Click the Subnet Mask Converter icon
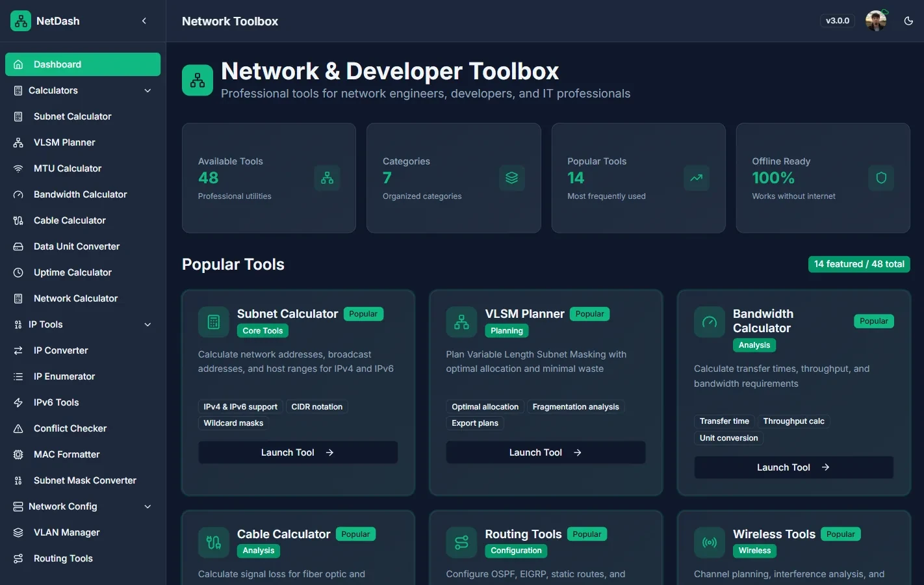The height and width of the screenshot is (585, 924). click(x=18, y=480)
